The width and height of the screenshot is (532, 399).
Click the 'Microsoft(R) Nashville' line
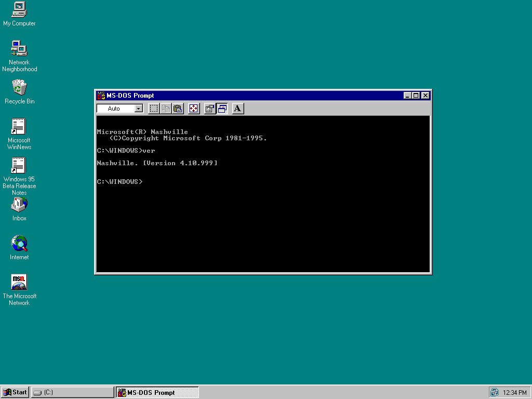[x=142, y=131]
